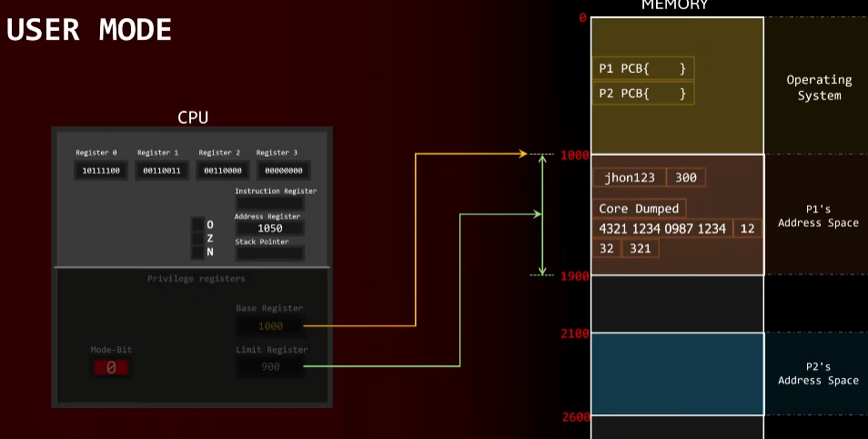
Task: Click the Register 2 label
Action: [x=219, y=152]
